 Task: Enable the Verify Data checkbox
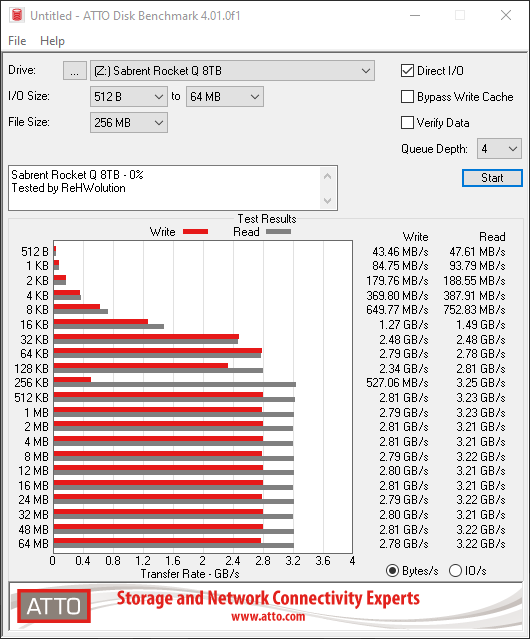[x=407, y=123]
